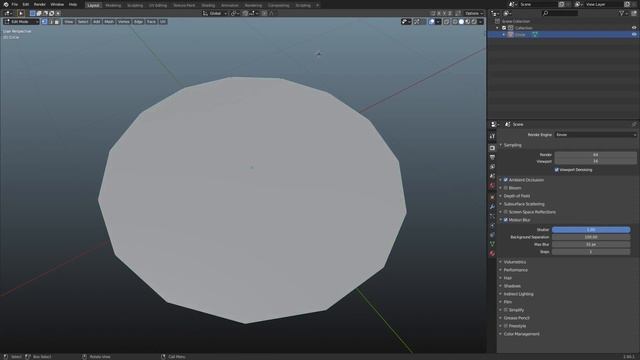Collapse the Collection in the outliner

pyautogui.click(x=497, y=28)
